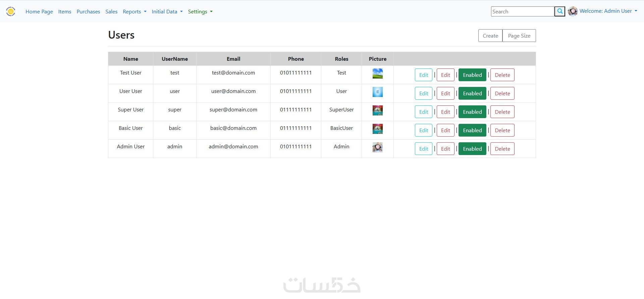644x299 pixels.
Task: Toggle Enabled status for Test User
Action: click(x=472, y=75)
